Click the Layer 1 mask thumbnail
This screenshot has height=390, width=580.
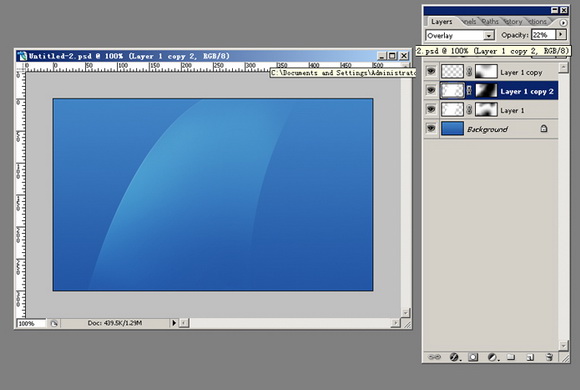pyautogui.click(x=486, y=110)
